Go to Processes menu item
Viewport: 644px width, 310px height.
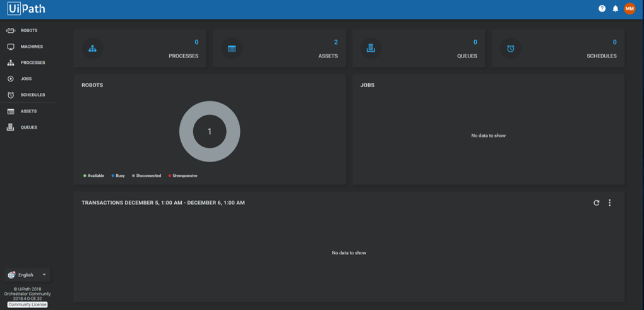click(33, 63)
